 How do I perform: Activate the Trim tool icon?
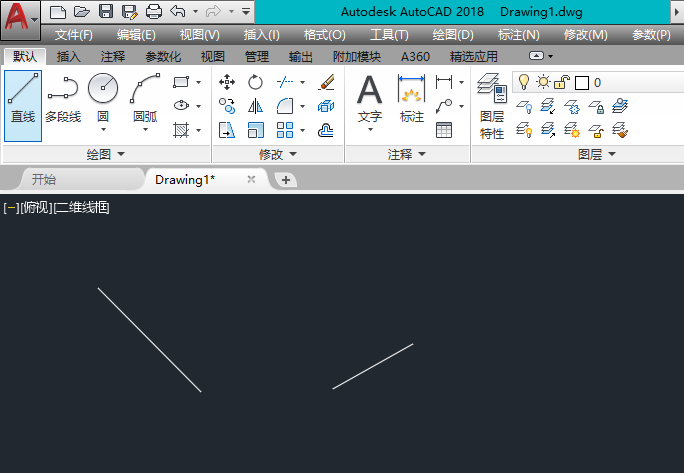(285, 82)
